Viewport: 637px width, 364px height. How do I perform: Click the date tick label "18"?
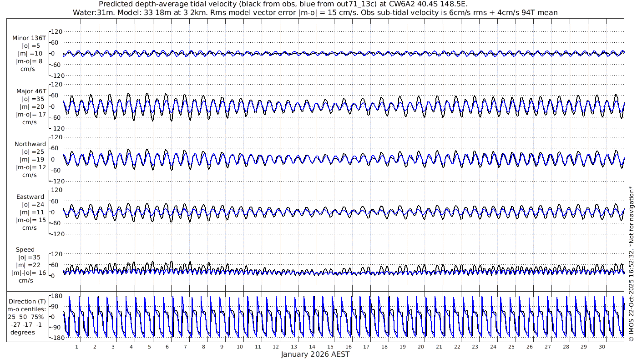click(x=384, y=347)
